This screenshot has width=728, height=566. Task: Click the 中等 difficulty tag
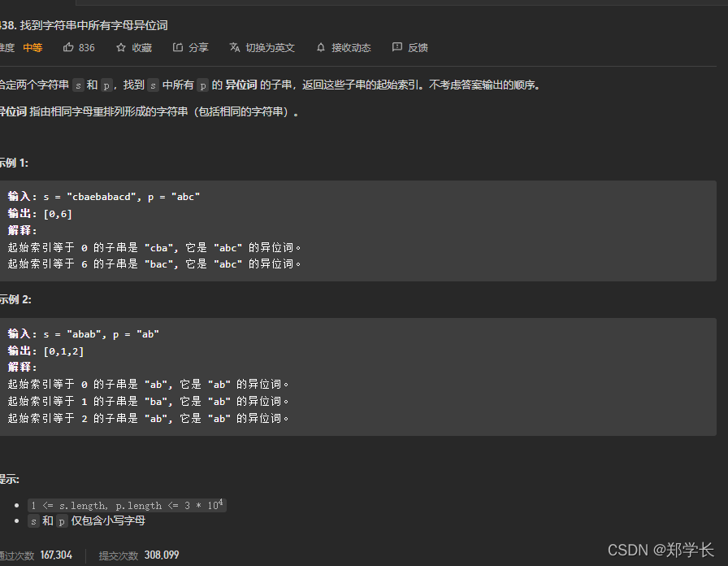pos(32,47)
